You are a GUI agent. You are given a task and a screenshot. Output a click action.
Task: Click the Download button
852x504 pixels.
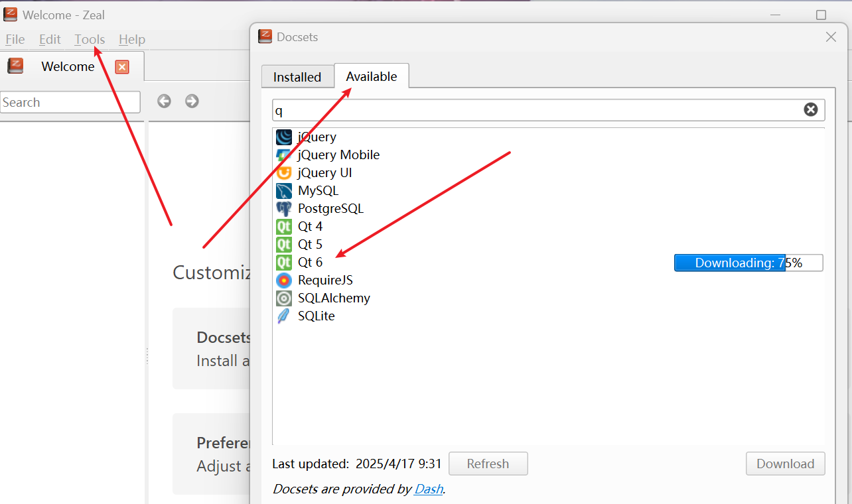point(786,464)
